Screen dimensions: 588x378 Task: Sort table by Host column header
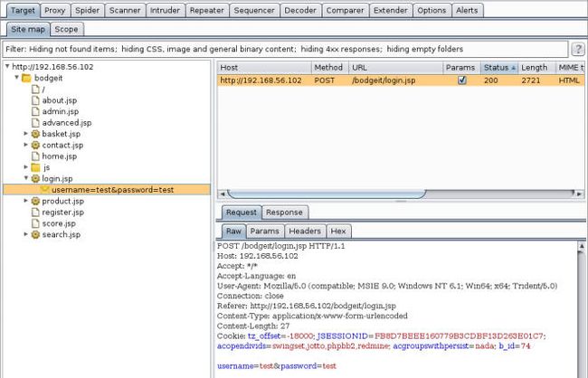tap(264, 68)
